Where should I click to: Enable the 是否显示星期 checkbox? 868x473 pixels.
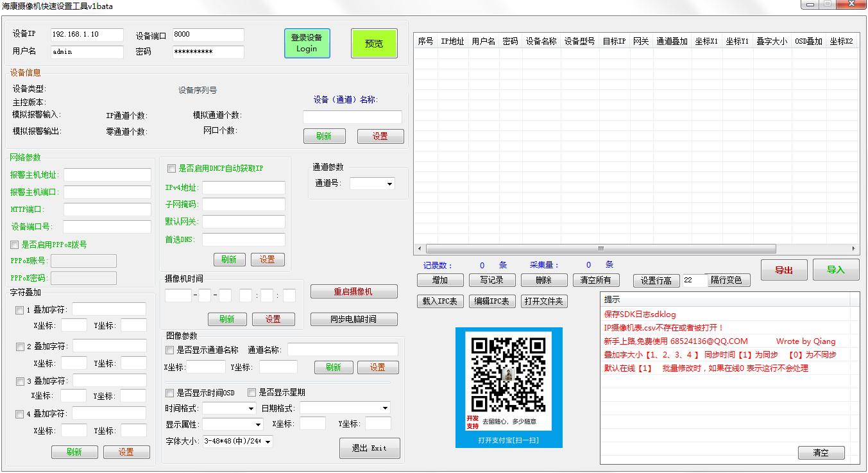pyautogui.click(x=252, y=393)
